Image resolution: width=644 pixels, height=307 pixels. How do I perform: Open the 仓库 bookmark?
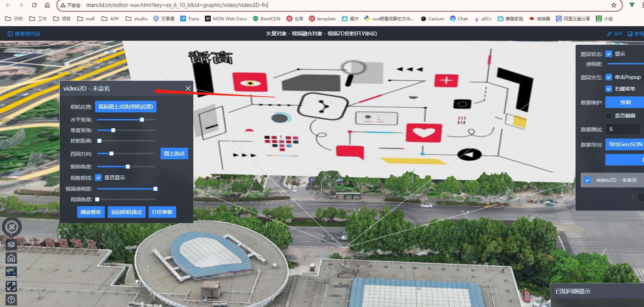[295, 19]
